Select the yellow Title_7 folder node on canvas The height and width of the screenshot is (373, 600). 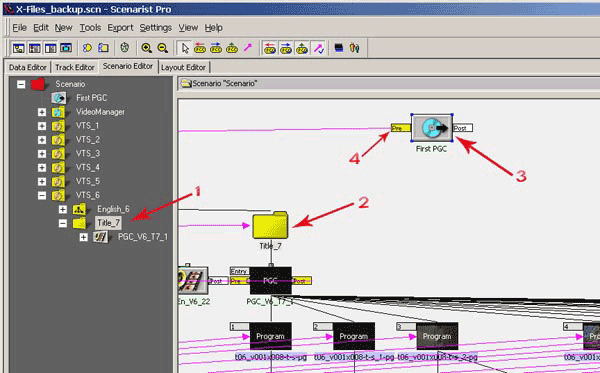pyautogui.click(x=270, y=225)
